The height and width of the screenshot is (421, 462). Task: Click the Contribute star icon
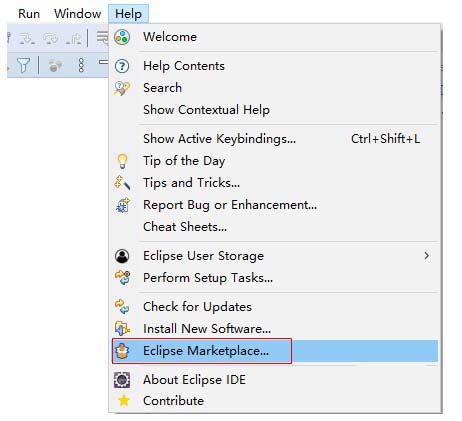124,400
